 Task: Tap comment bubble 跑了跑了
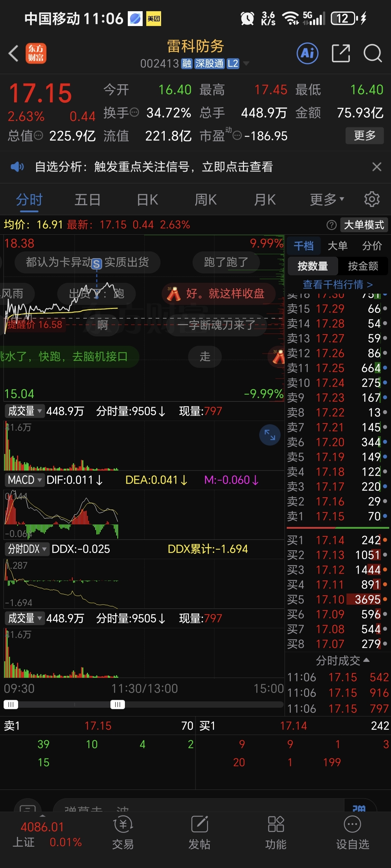tap(226, 262)
